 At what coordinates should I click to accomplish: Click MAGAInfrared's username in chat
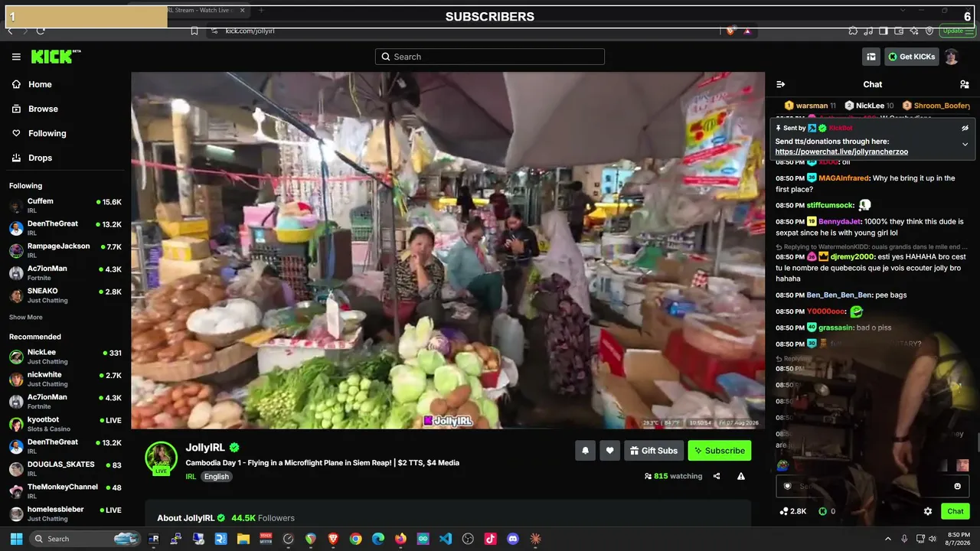point(844,178)
